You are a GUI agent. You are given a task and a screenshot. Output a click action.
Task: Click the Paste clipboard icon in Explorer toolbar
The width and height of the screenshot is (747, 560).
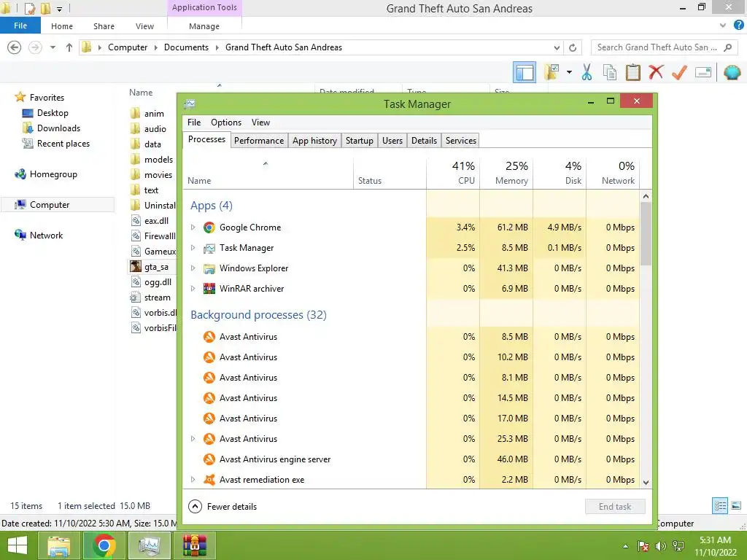click(632, 72)
